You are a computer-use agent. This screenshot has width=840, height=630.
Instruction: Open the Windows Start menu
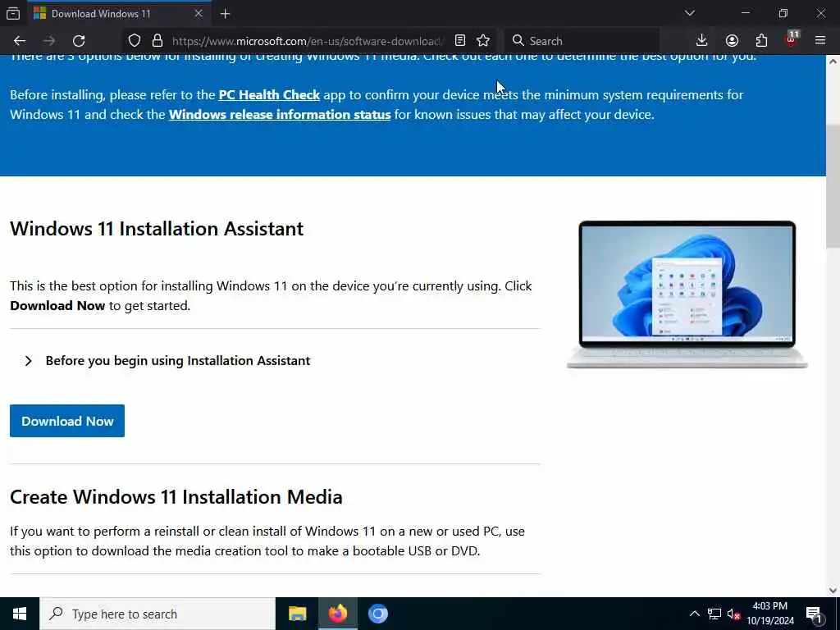[x=20, y=614]
